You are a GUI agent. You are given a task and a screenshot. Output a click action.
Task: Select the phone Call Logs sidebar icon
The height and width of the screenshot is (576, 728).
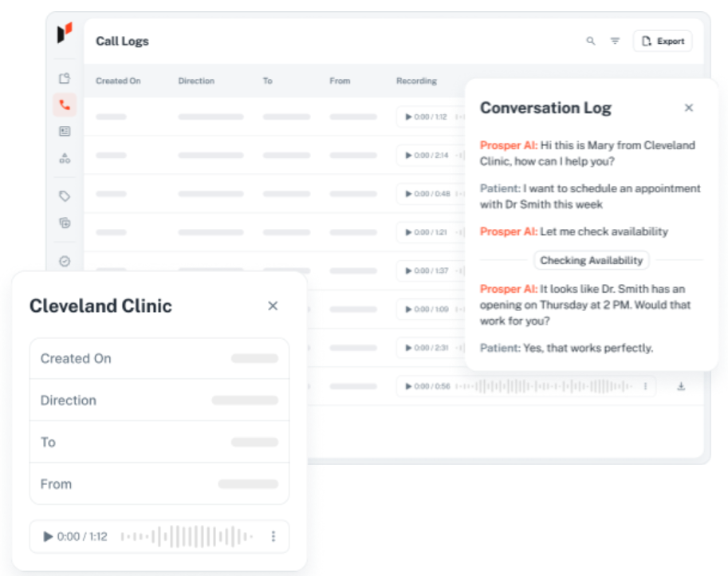[x=65, y=105]
